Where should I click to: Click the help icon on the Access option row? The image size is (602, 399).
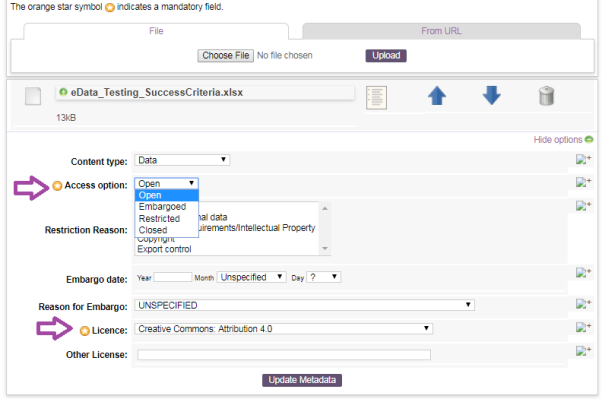tap(584, 182)
